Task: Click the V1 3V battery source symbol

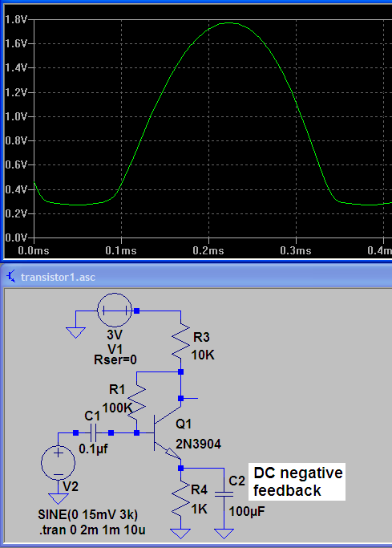Action: pyautogui.click(x=115, y=311)
